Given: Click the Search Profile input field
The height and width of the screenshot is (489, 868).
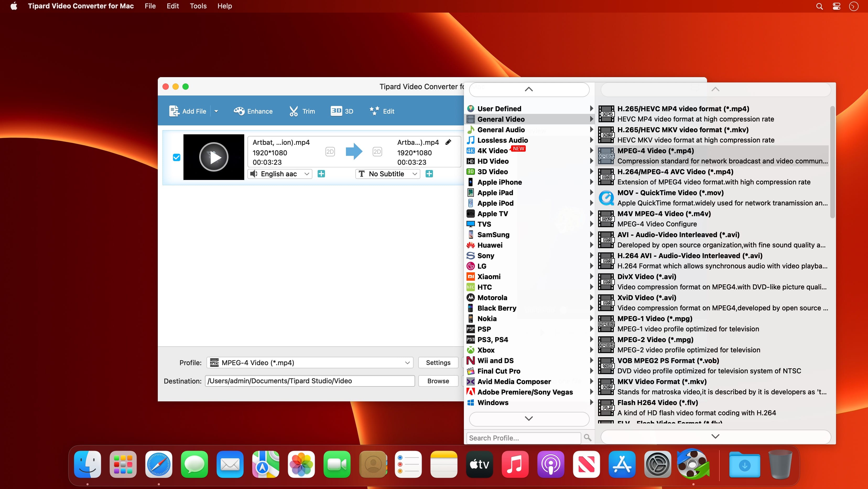Looking at the screenshot, I should (x=524, y=438).
